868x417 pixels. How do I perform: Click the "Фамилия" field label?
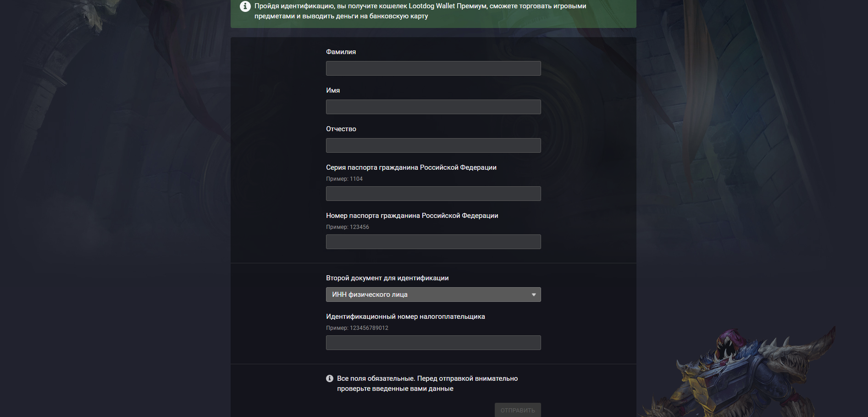coord(341,52)
